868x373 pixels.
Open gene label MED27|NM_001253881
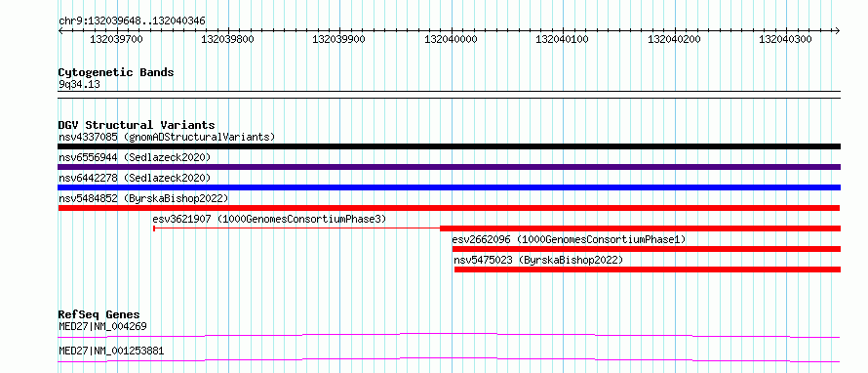(x=111, y=351)
